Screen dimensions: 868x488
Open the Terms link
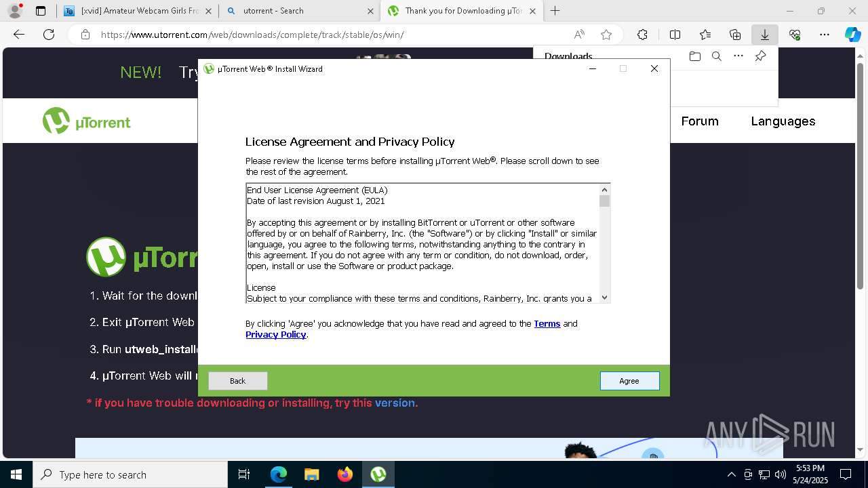547,324
